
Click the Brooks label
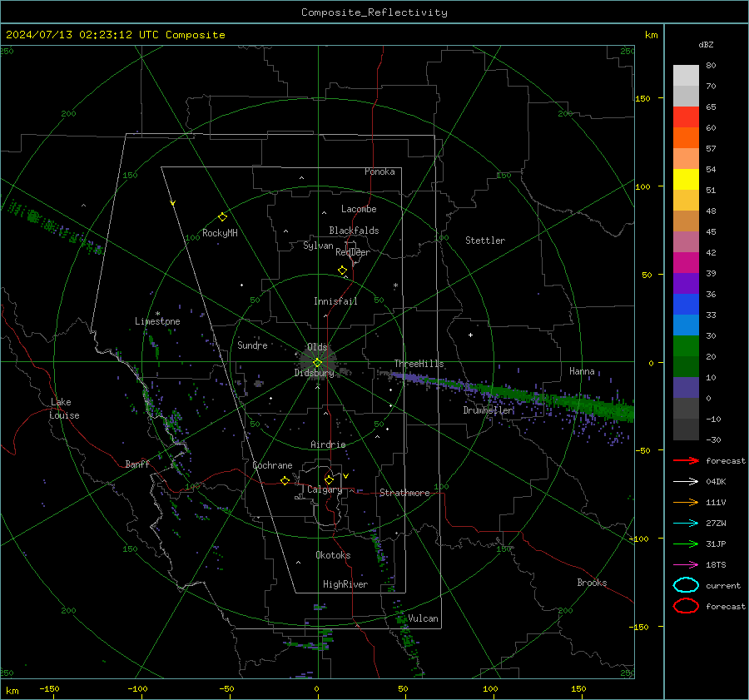pyautogui.click(x=592, y=583)
